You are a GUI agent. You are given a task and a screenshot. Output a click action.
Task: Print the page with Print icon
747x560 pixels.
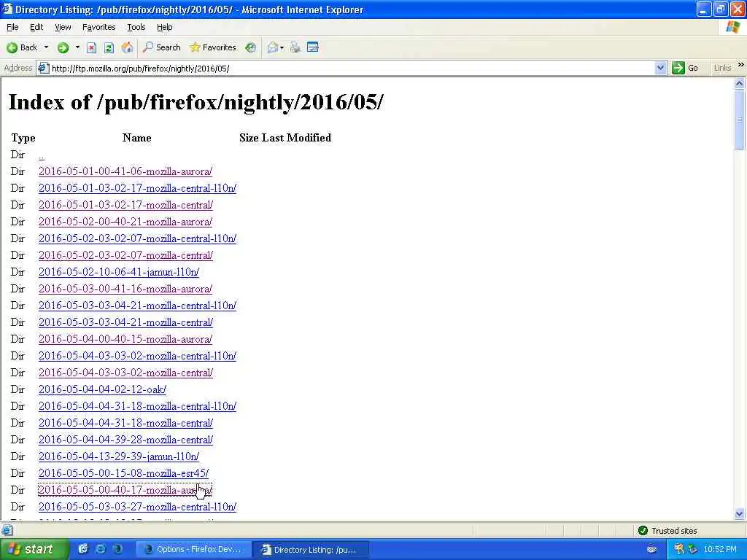pyautogui.click(x=295, y=47)
